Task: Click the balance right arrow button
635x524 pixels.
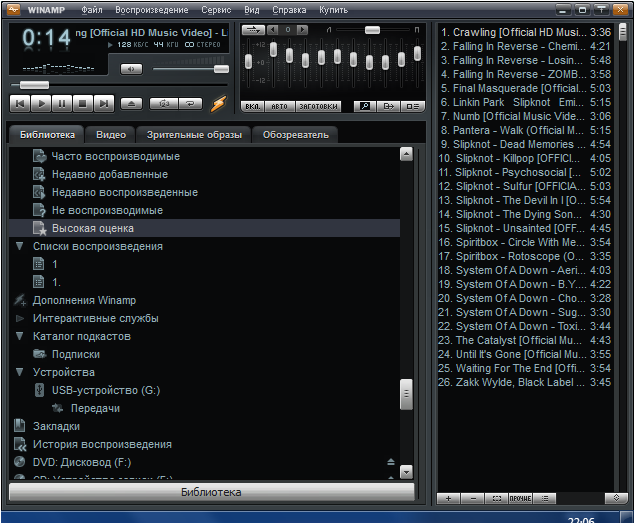Action: [x=302, y=30]
